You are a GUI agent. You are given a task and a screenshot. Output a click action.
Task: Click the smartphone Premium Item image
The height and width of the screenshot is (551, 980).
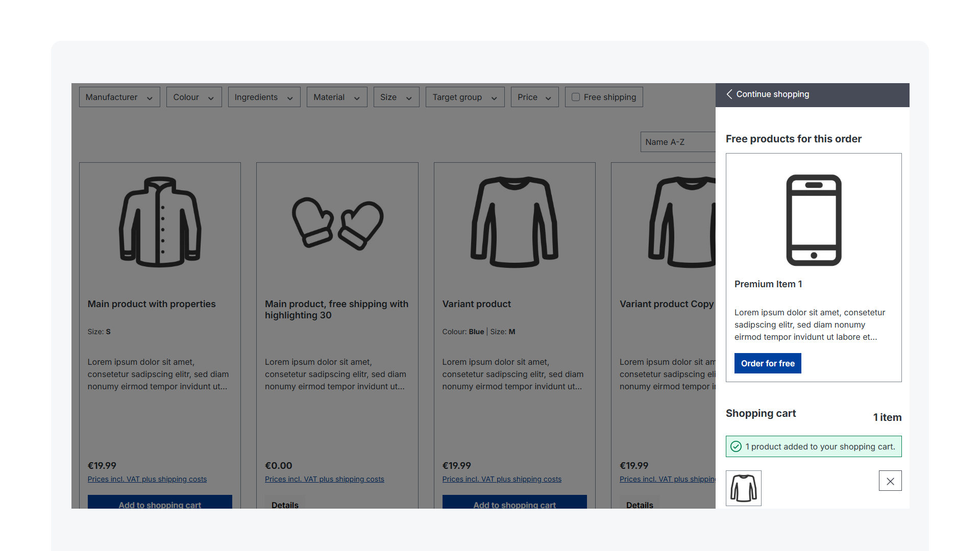pos(814,220)
